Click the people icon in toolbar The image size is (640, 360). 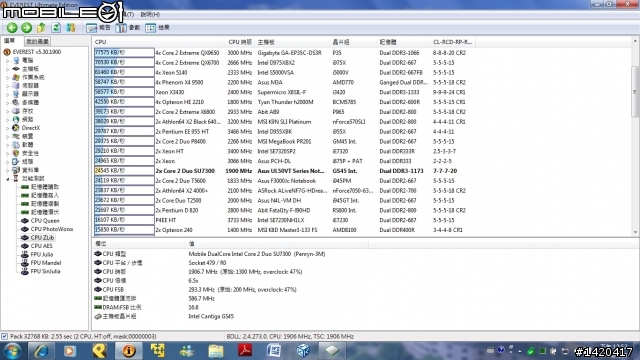[x=71, y=27]
